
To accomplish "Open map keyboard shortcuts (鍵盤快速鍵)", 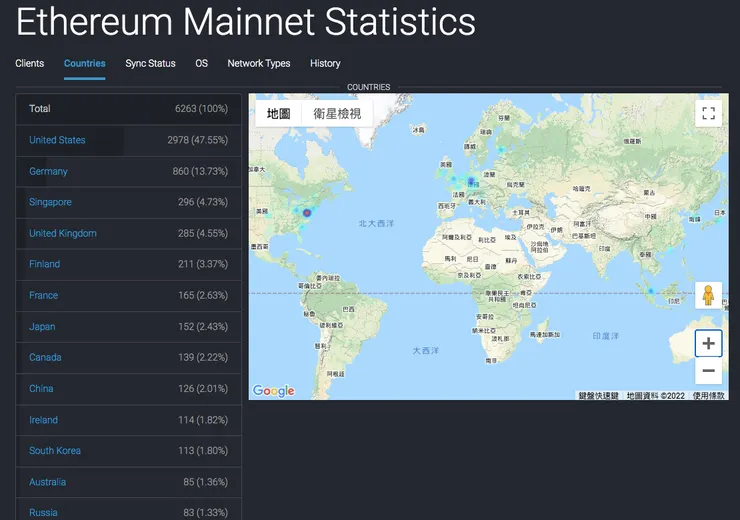I will [598, 396].
